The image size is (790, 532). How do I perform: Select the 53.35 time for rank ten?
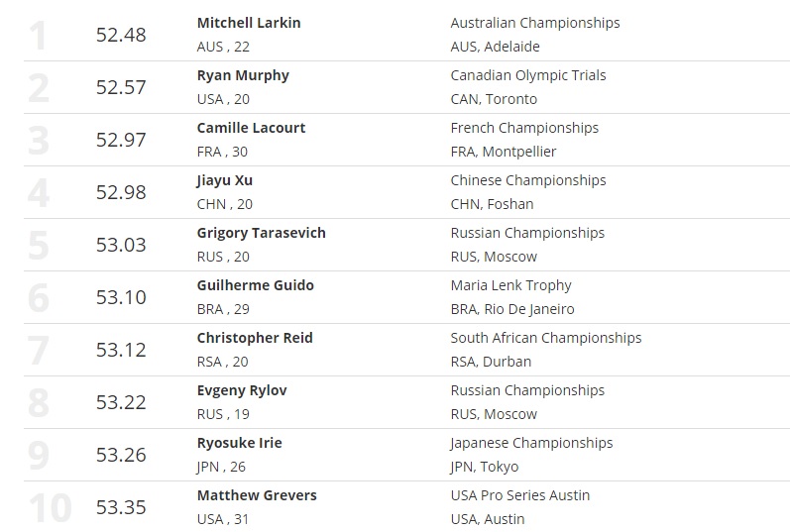tap(121, 507)
